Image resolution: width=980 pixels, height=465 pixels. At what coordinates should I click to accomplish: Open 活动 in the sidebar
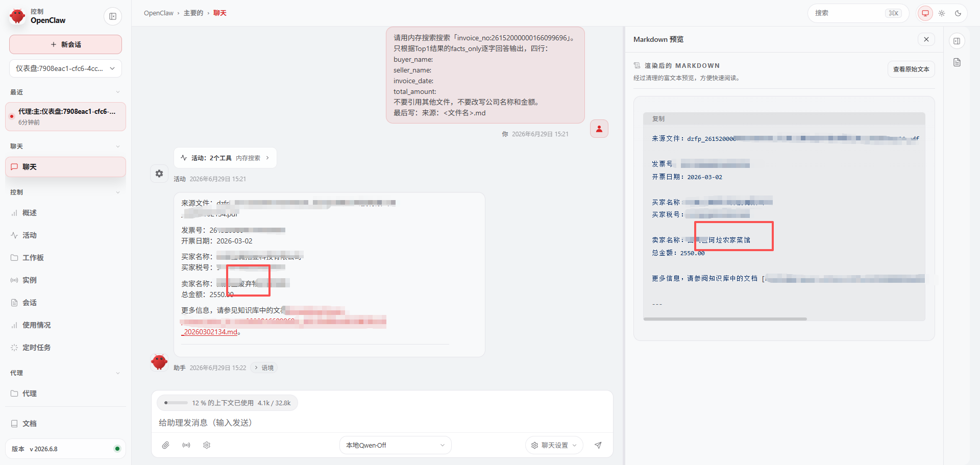tap(65, 235)
